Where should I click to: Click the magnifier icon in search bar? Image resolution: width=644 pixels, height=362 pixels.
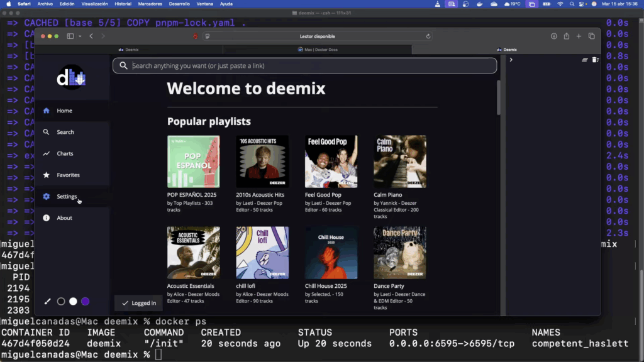coord(123,65)
